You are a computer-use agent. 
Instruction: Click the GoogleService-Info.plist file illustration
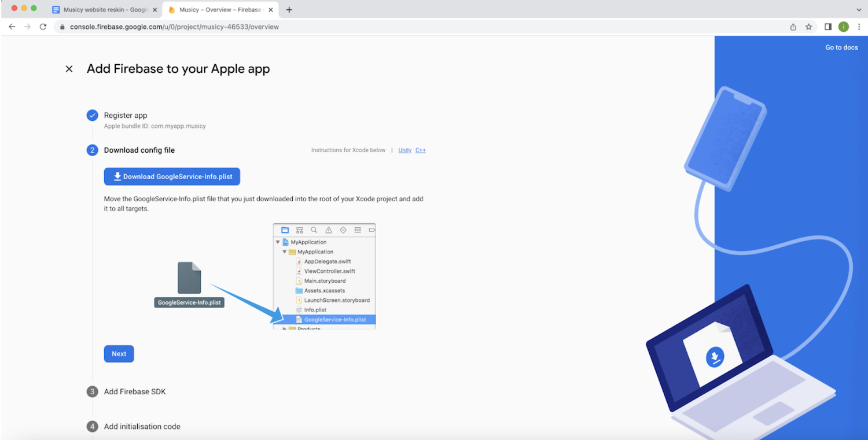[x=189, y=284]
